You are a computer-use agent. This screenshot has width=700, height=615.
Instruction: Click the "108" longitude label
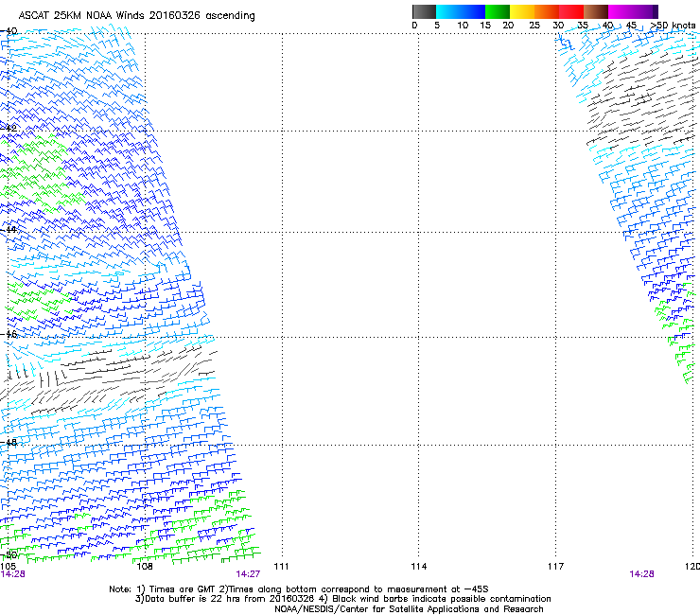point(145,567)
